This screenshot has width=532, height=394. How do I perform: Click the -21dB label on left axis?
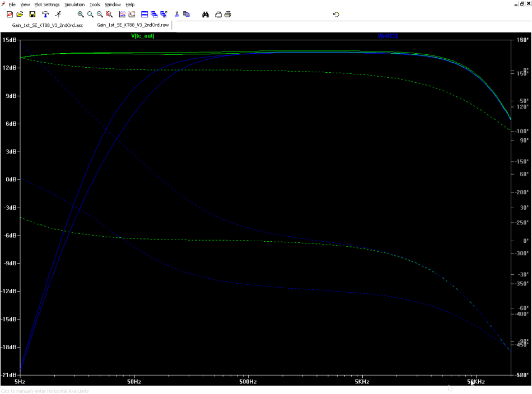tap(9, 375)
